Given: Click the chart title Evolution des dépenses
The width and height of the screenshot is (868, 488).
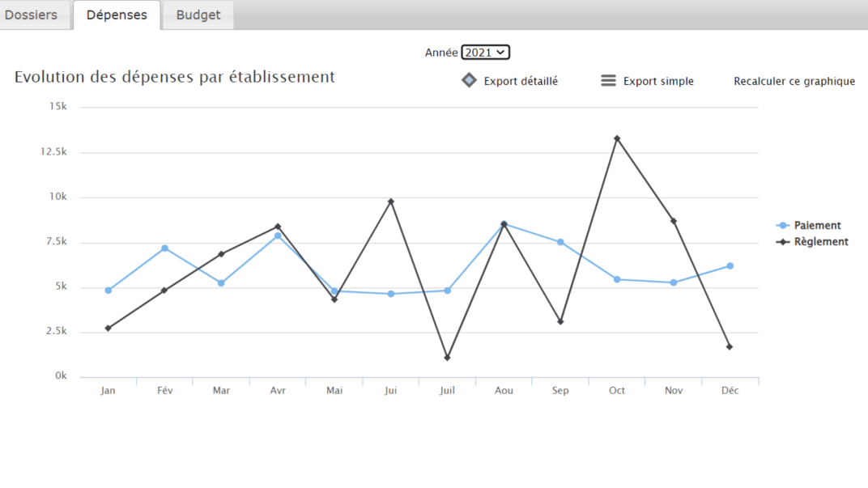Looking at the screenshot, I should tap(174, 77).
